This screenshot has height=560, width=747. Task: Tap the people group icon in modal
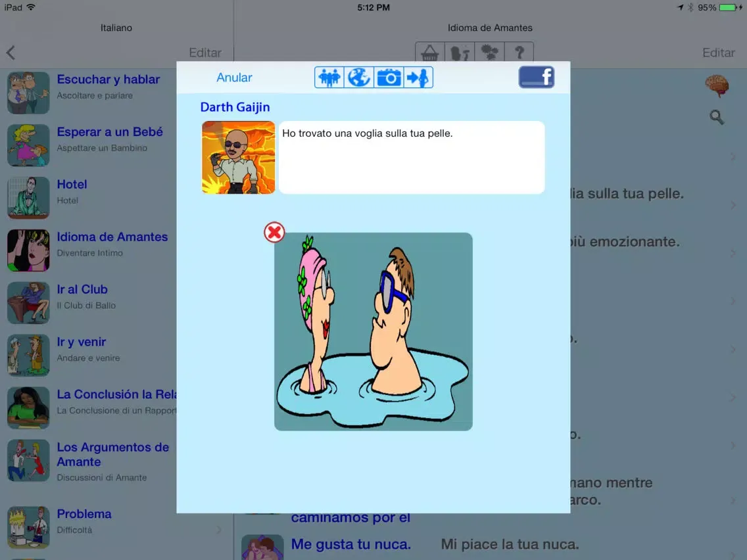[329, 78]
